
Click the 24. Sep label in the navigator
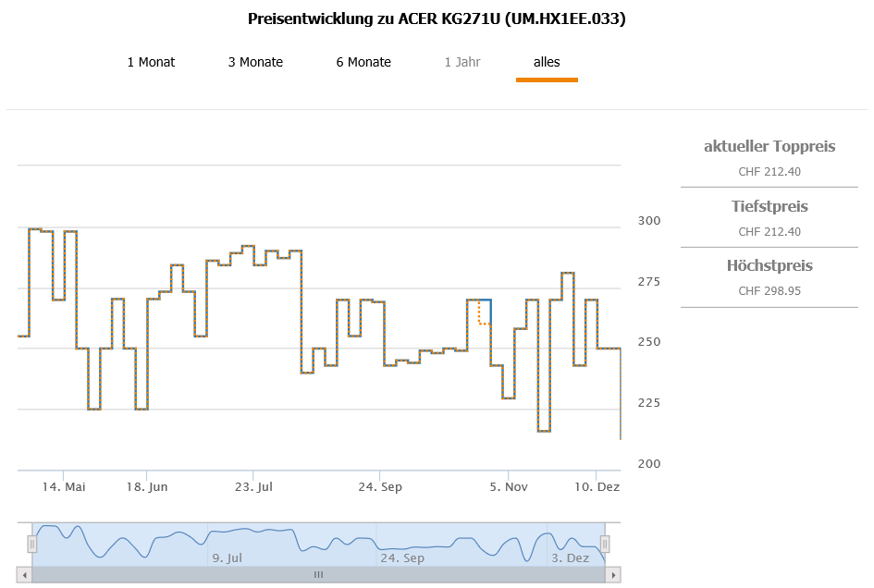(402, 558)
